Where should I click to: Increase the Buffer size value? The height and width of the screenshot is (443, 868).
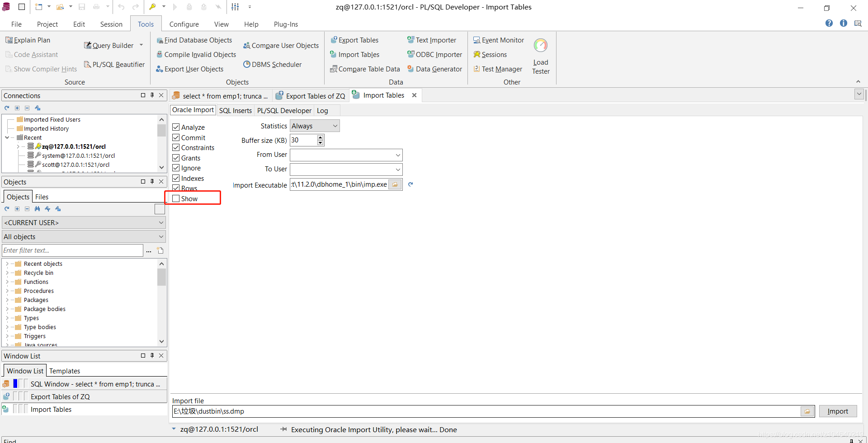(321, 137)
